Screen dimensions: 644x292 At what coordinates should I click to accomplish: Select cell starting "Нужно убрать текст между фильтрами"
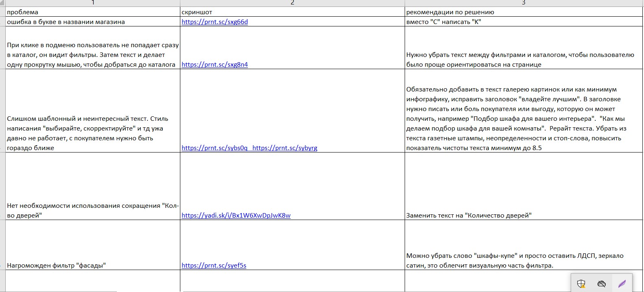coord(524,48)
